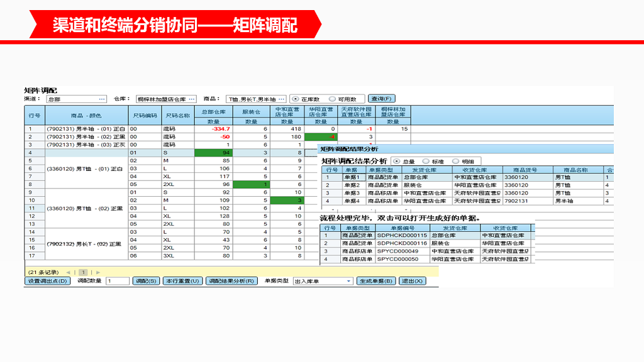The image size is (644, 362).
Task: Select the 明细 radio option
Action: tap(457, 161)
